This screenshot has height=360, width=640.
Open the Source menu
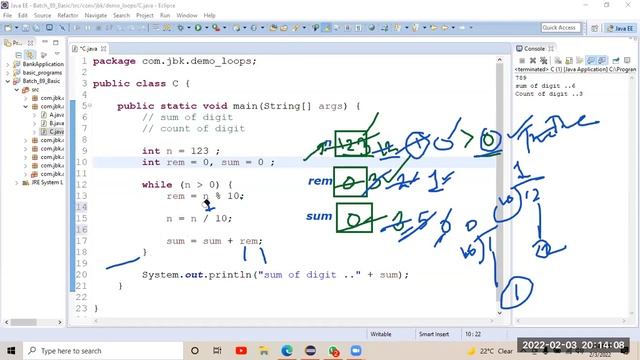tap(42, 15)
